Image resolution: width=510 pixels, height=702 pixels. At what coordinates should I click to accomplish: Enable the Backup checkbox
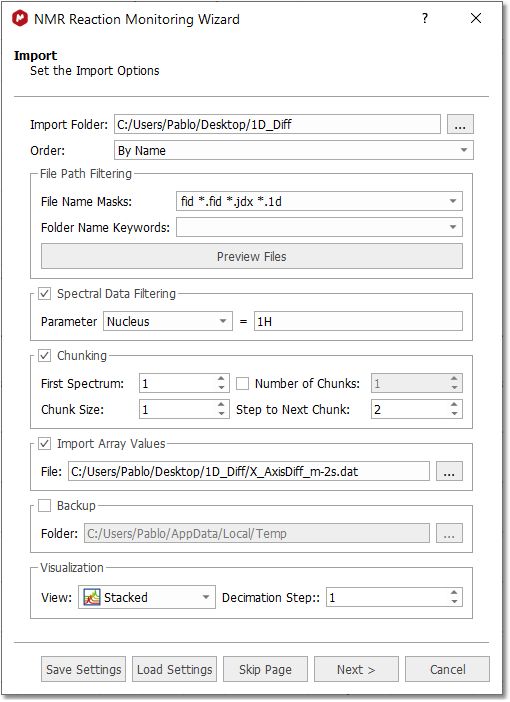click(x=44, y=506)
